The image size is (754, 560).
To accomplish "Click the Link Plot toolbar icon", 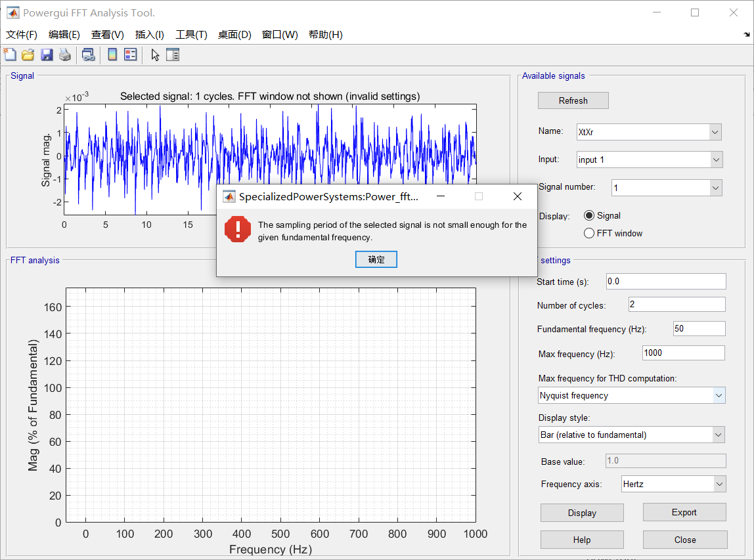I will [89, 54].
